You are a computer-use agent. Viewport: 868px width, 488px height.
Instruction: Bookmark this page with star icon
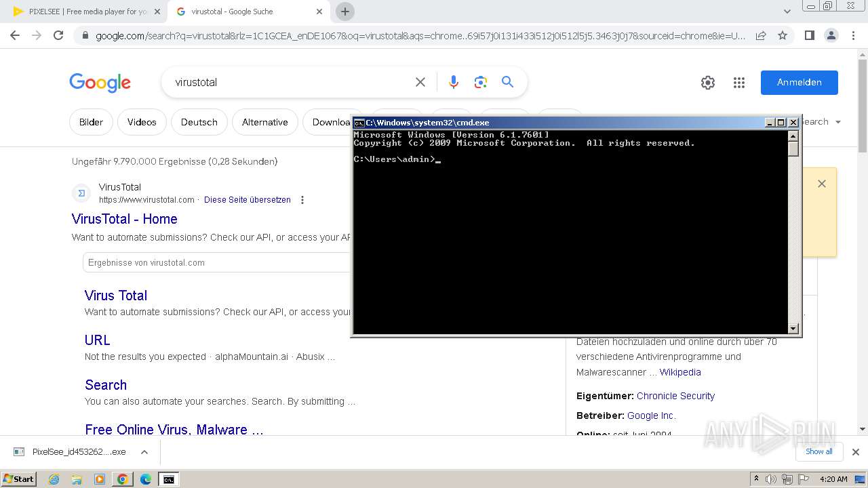[x=783, y=35]
